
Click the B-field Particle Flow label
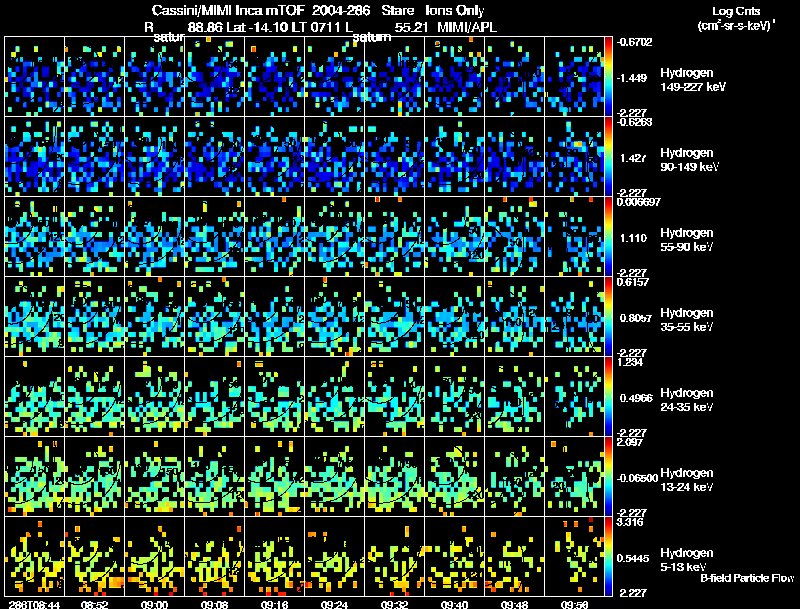747,578
